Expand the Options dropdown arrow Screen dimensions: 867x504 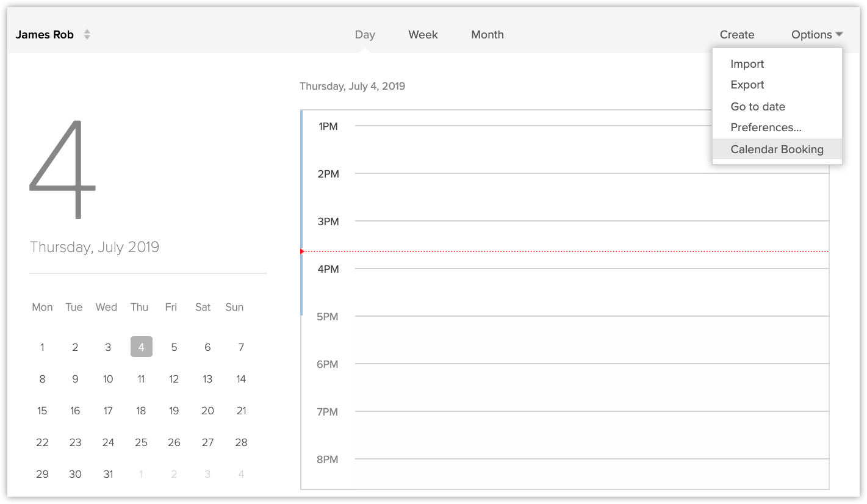840,34
